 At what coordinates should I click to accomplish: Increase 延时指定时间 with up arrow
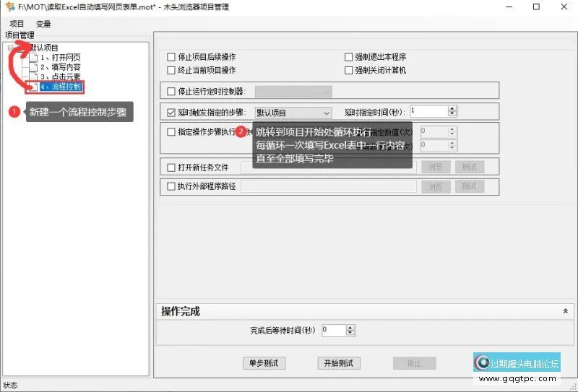452,109
